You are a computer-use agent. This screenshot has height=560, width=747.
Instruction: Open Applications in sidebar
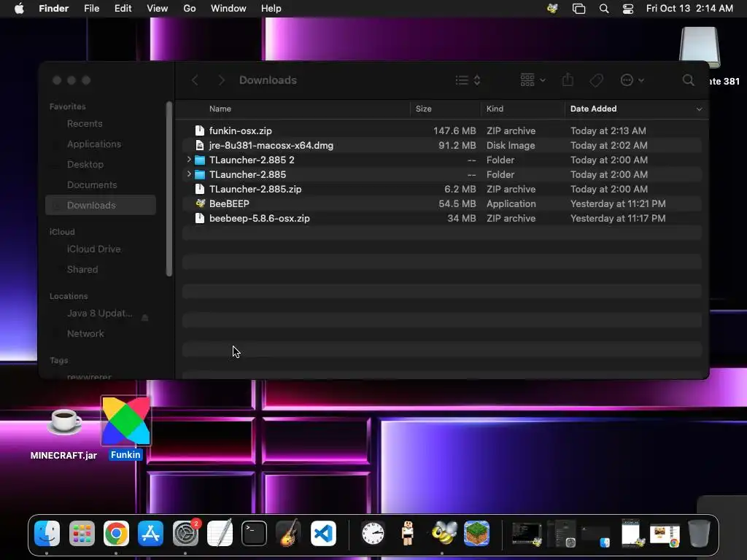pos(94,144)
